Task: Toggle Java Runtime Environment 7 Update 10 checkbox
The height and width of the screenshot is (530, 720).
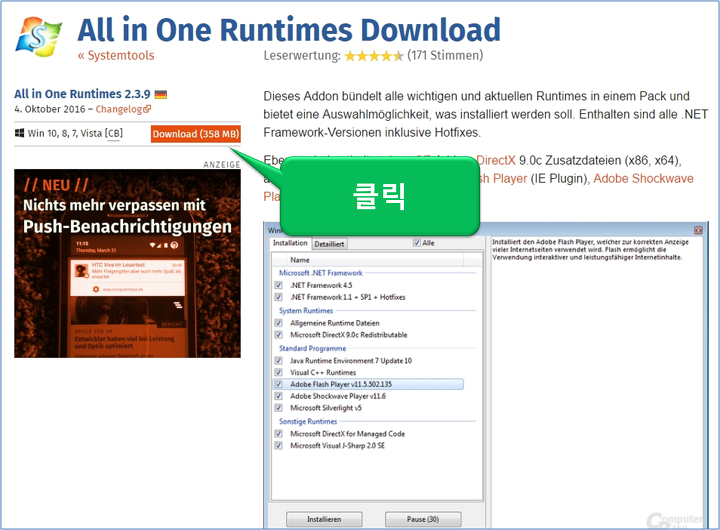Action: [x=278, y=361]
